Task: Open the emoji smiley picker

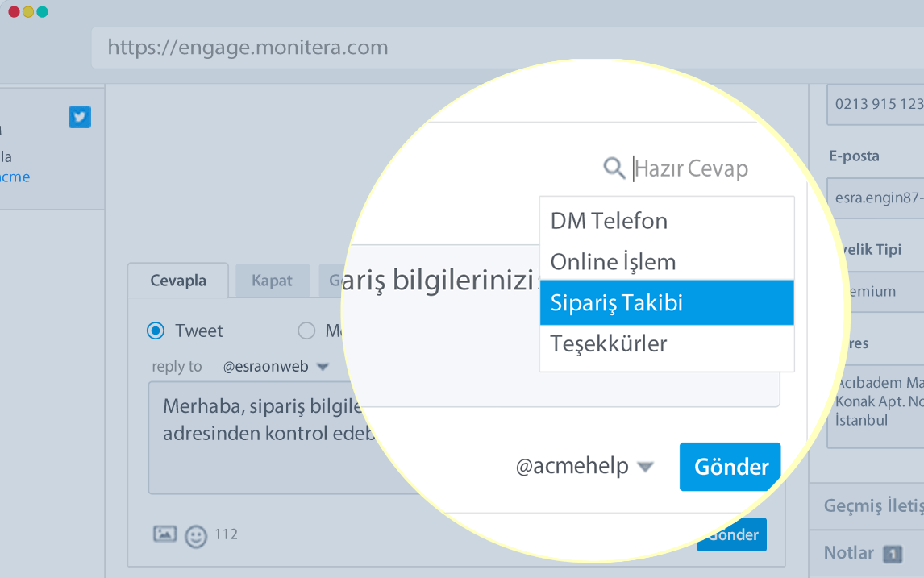Action: pos(196,536)
